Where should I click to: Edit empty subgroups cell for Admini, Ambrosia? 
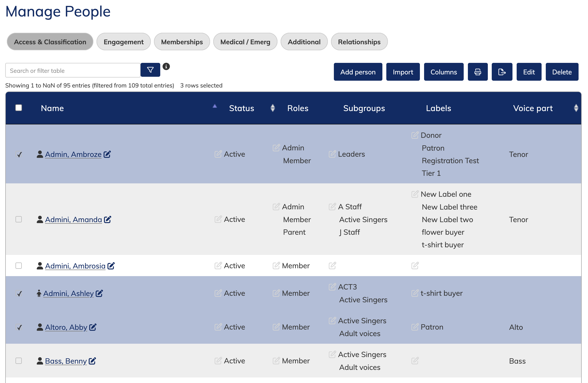point(332,266)
